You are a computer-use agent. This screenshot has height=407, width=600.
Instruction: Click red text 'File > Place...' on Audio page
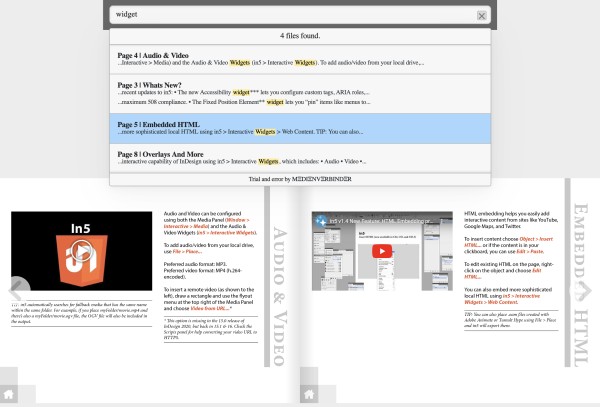[x=188, y=252]
